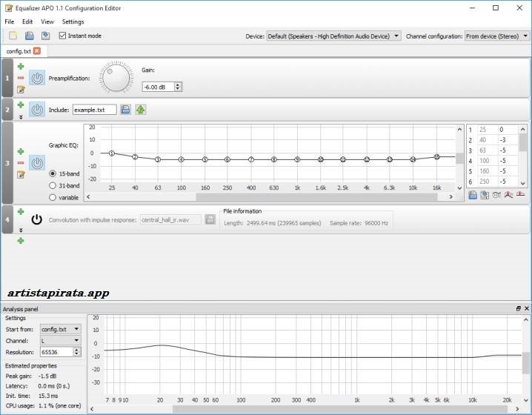
Task: Click the New file toolbar icon
Action: [13, 36]
